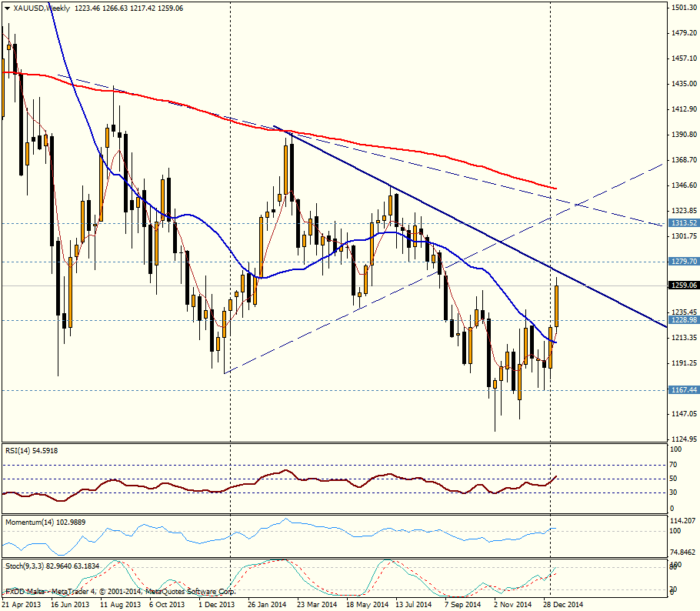This screenshot has height=611, width=700.
Task: Click the 1124.95 price scale label
Action: pyautogui.click(x=683, y=439)
